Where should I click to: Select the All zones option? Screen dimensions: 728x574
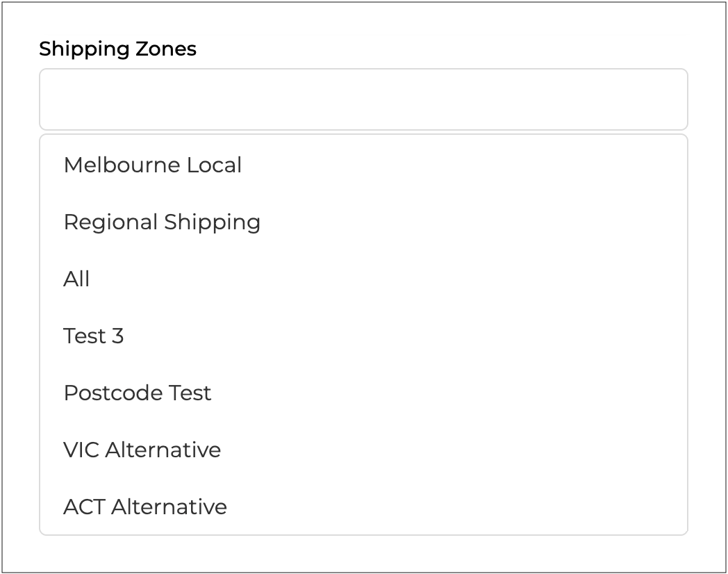click(76, 279)
